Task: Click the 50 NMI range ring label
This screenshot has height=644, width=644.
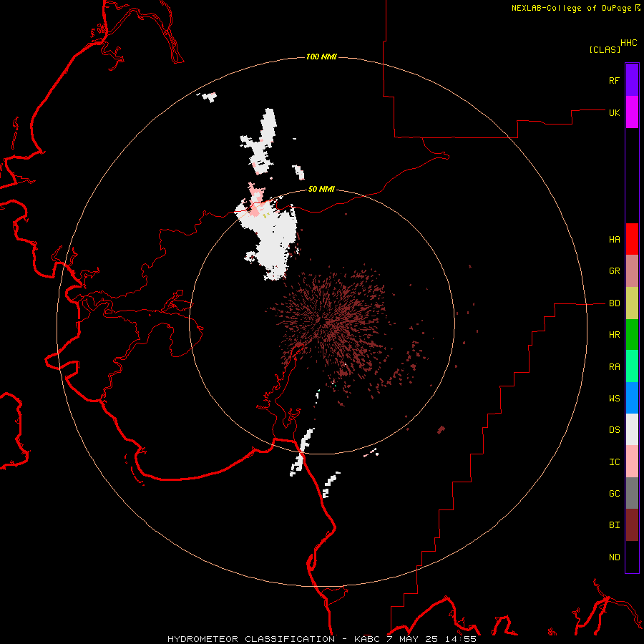Action: coord(321,189)
